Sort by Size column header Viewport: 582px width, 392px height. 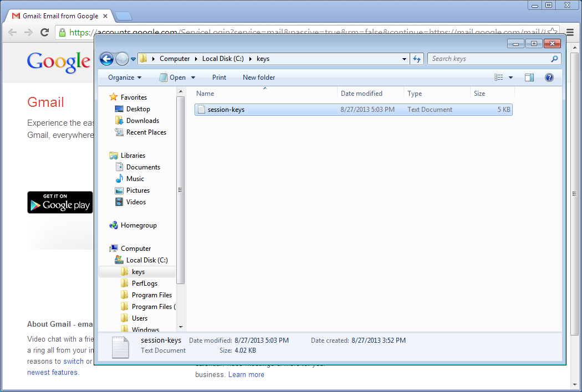[492, 94]
